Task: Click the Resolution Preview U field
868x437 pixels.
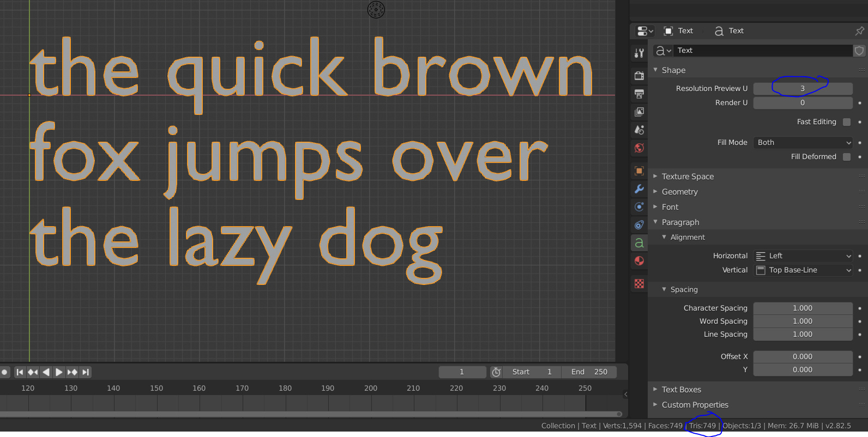Action: [803, 89]
